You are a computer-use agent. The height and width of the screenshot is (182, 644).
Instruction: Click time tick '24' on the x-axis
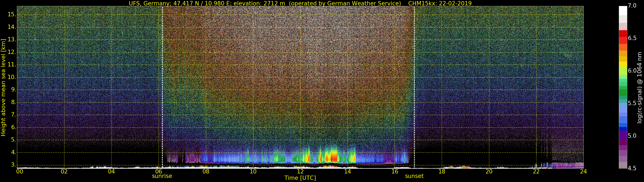point(583,171)
